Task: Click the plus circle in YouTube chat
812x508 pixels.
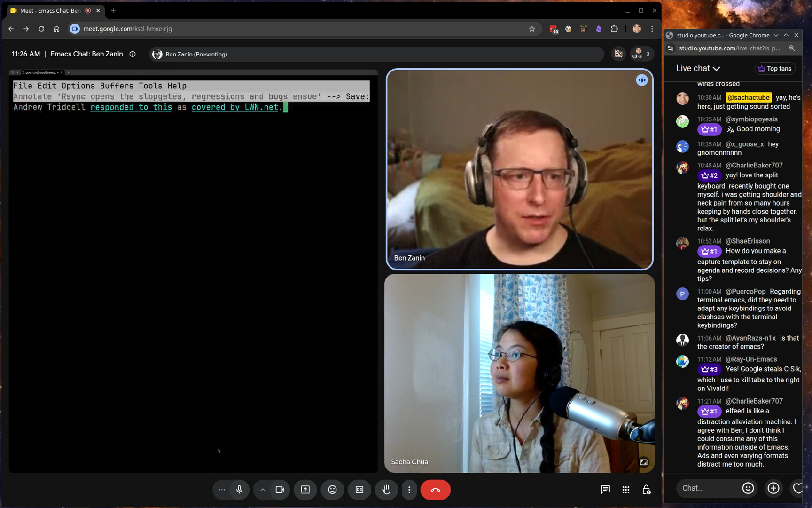Action: (773, 488)
